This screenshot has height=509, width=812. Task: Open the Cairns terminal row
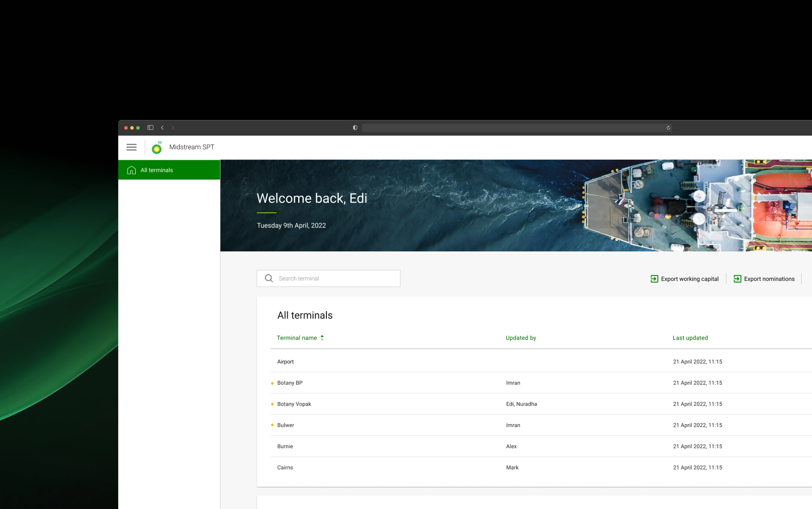(x=285, y=467)
